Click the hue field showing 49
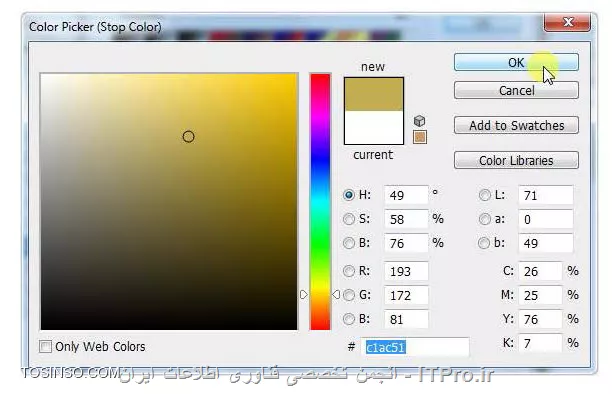 pyautogui.click(x=406, y=195)
